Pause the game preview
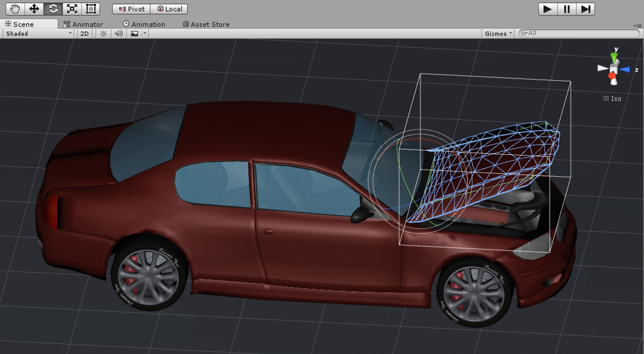This screenshot has width=644, height=354. tap(567, 9)
